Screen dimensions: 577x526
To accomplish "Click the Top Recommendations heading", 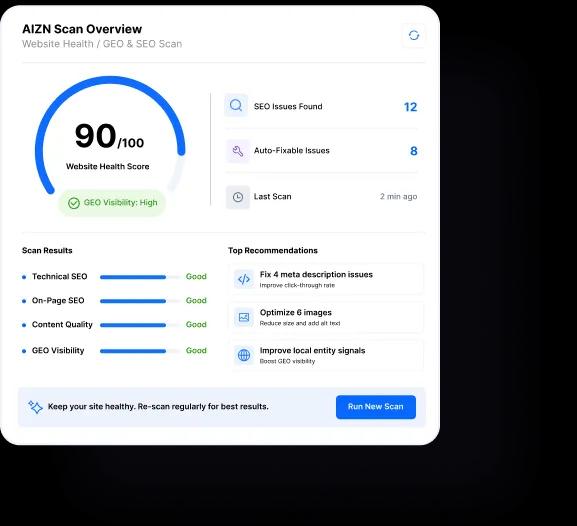I will point(273,250).
